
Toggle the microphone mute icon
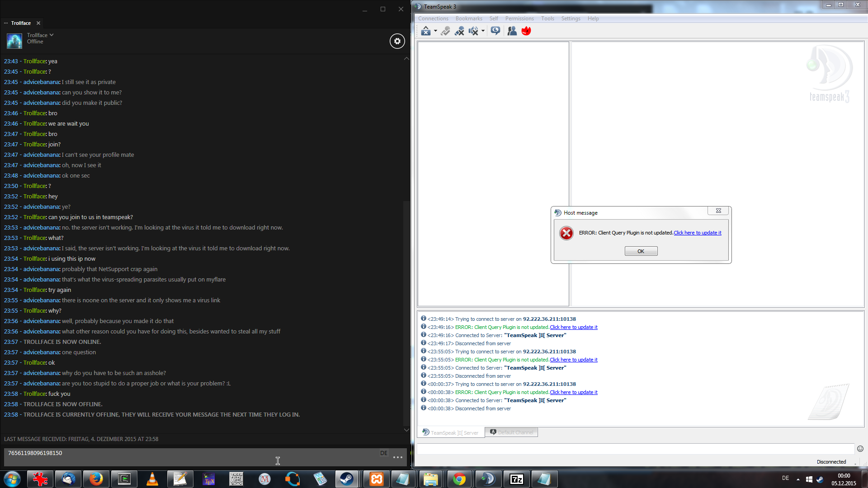tap(459, 31)
